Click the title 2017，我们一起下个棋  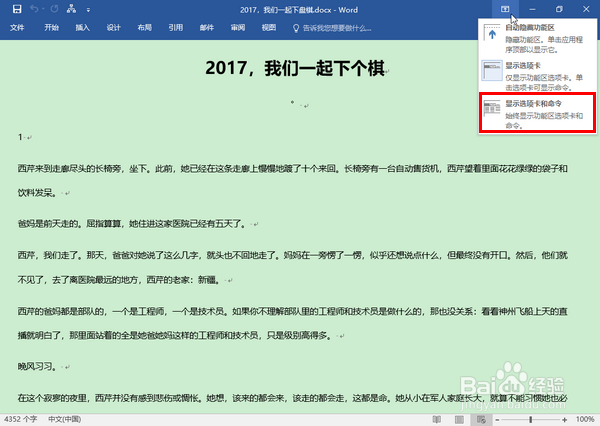tap(295, 68)
